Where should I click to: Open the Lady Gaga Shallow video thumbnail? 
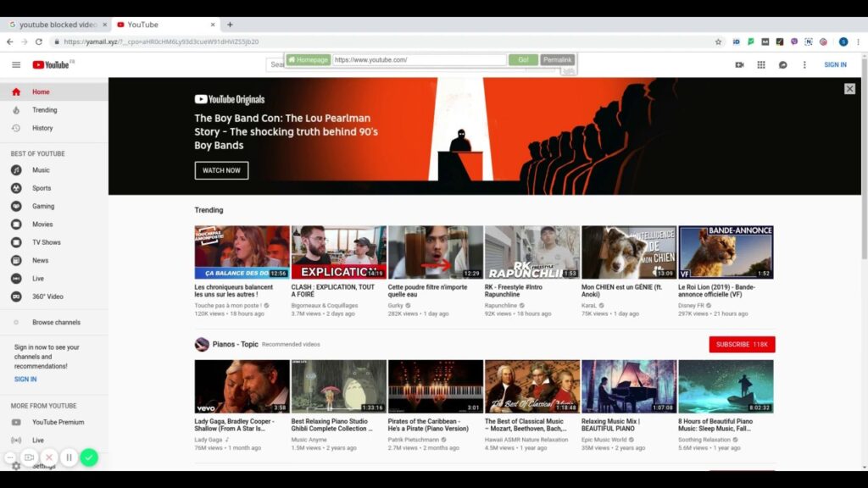point(242,386)
